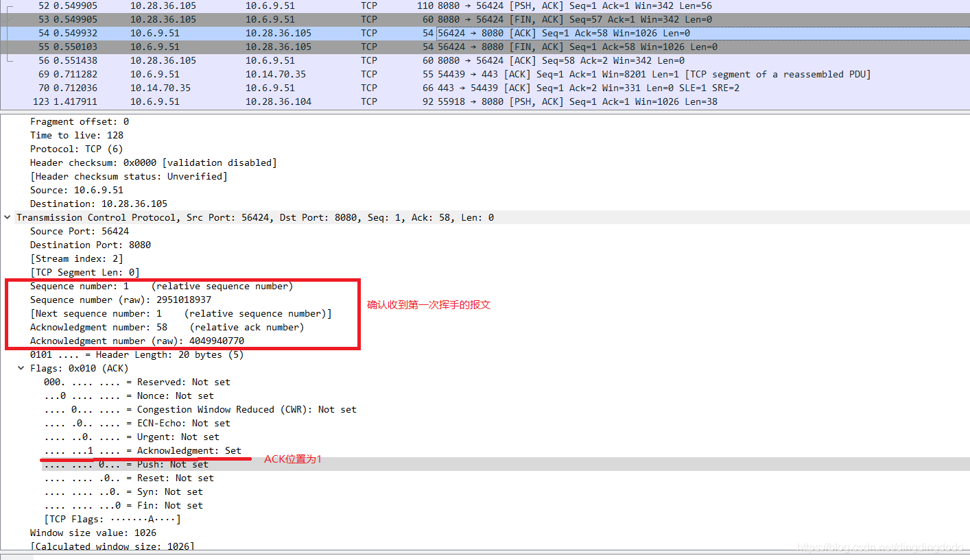
Task: Select Congestion Window Reduced (CWR) flag
Action: point(200,409)
